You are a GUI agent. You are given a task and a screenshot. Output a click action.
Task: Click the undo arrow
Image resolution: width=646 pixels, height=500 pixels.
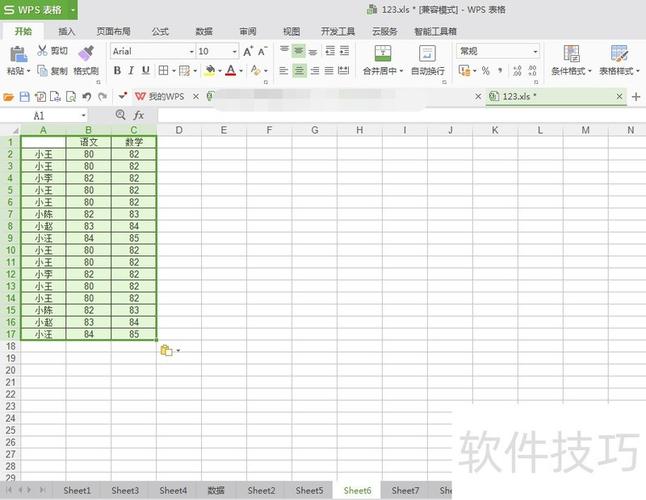click(x=87, y=97)
